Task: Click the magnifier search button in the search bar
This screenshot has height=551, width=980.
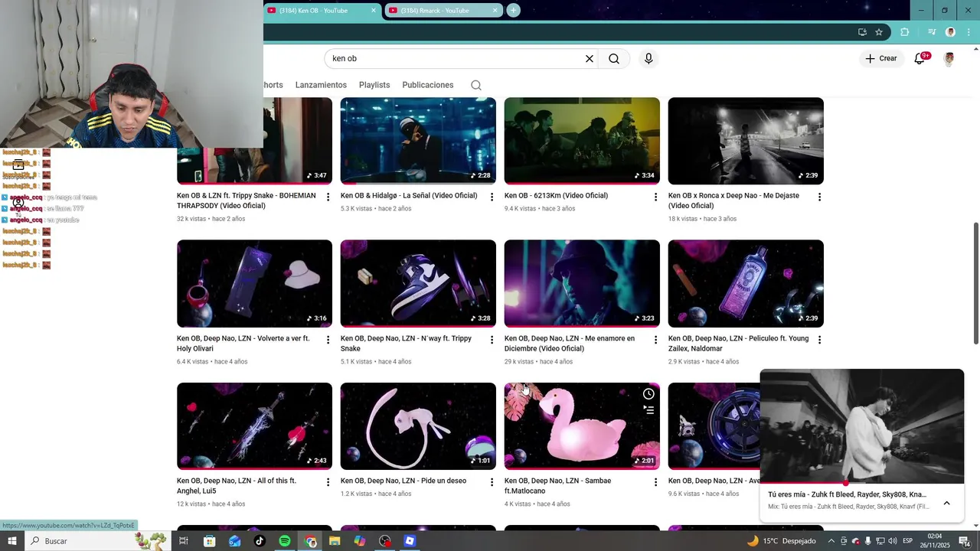Action: [614, 59]
